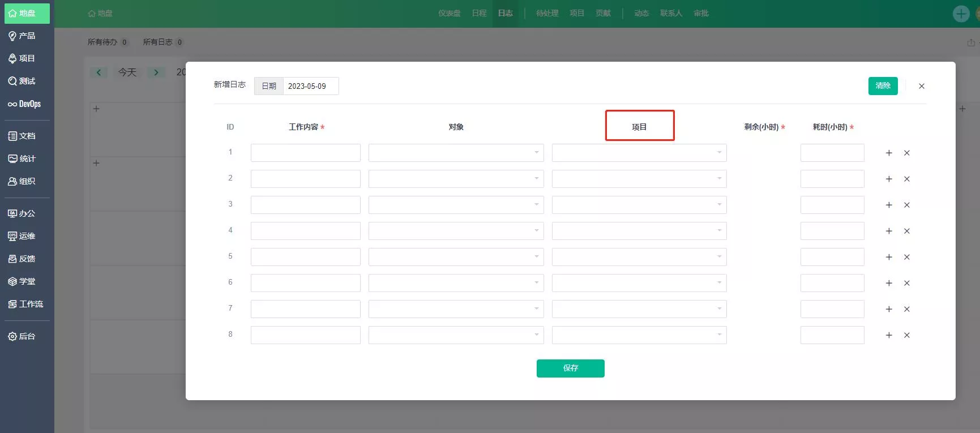Click the 清除 button
Viewport: 980px width, 433px height.
point(883,85)
